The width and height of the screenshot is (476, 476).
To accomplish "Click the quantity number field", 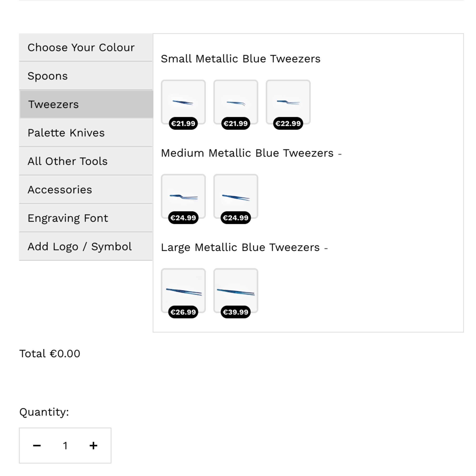I will click(x=65, y=446).
